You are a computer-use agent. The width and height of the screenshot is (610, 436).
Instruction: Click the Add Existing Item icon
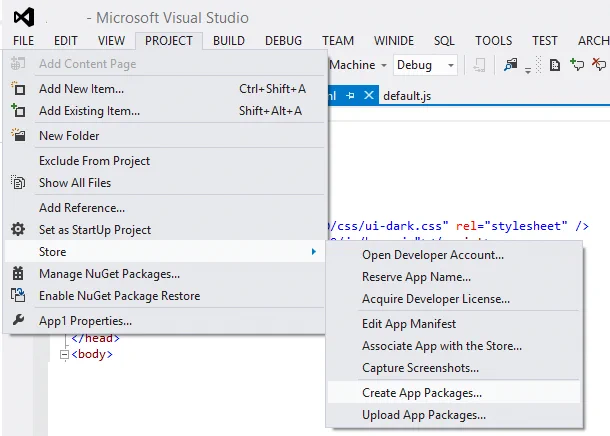(x=18, y=111)
